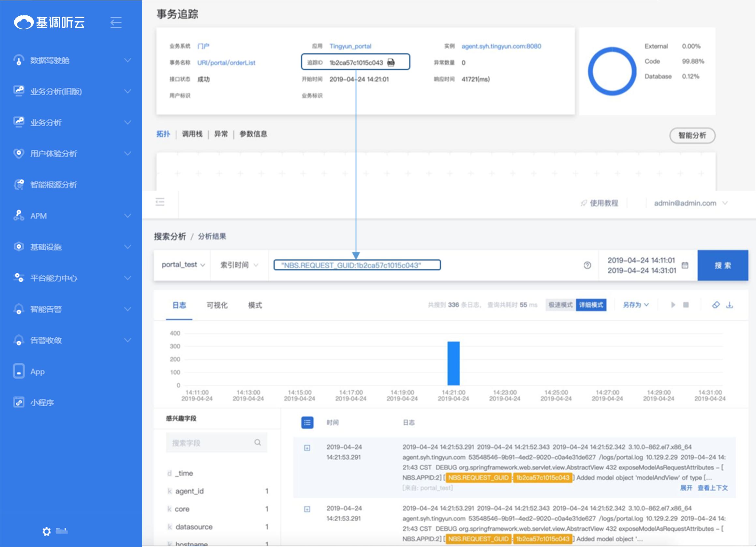Click the help question mark in the search bar

[587, 265]
